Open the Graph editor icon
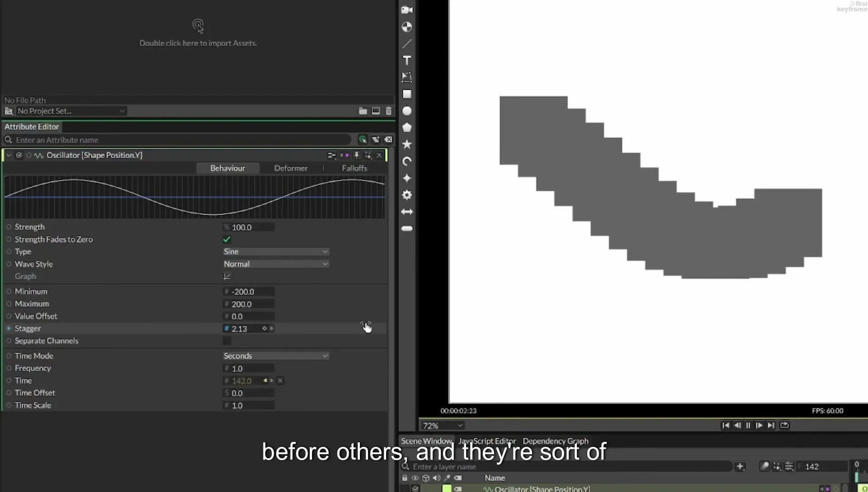Viewport: 868px width, 492px height. [227, 276]
